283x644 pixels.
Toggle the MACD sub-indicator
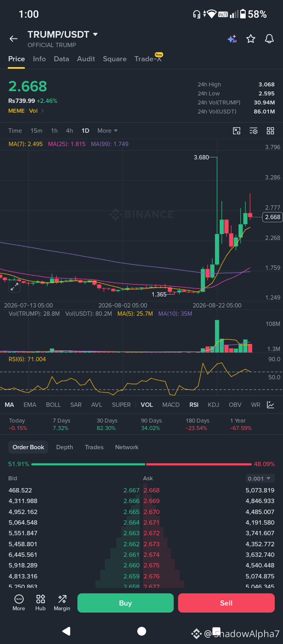(x=171, y=405)
